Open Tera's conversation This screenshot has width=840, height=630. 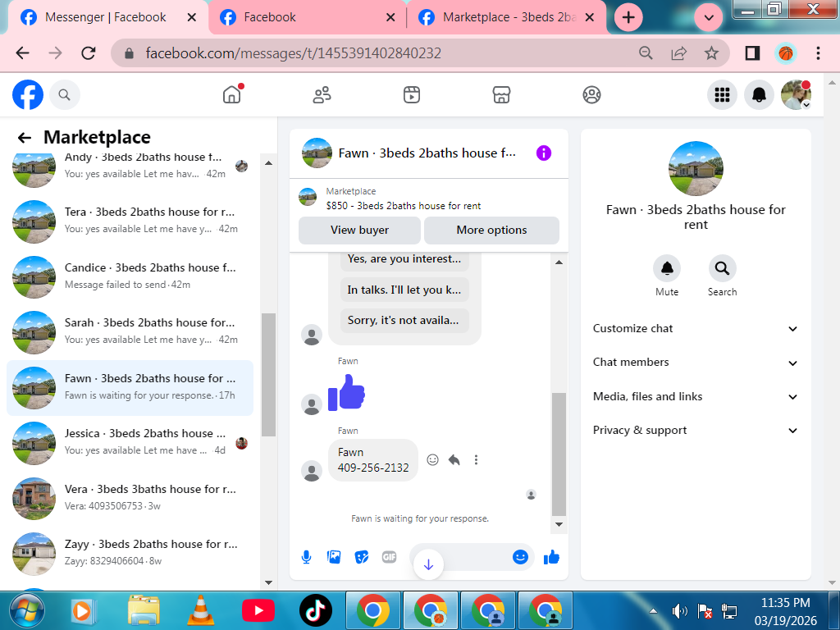pyautogui.click(x=130, y=221)
